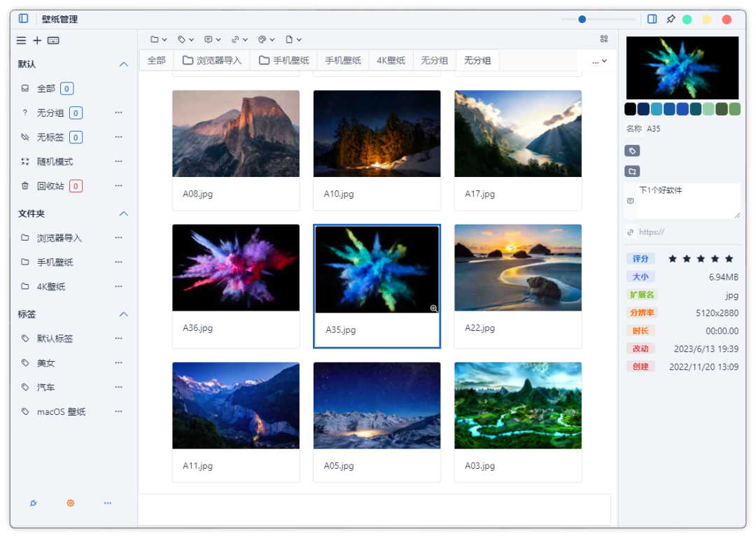Click the plug icon at sidebar bottom
The image size is (756, 538).
coord(34,503)
